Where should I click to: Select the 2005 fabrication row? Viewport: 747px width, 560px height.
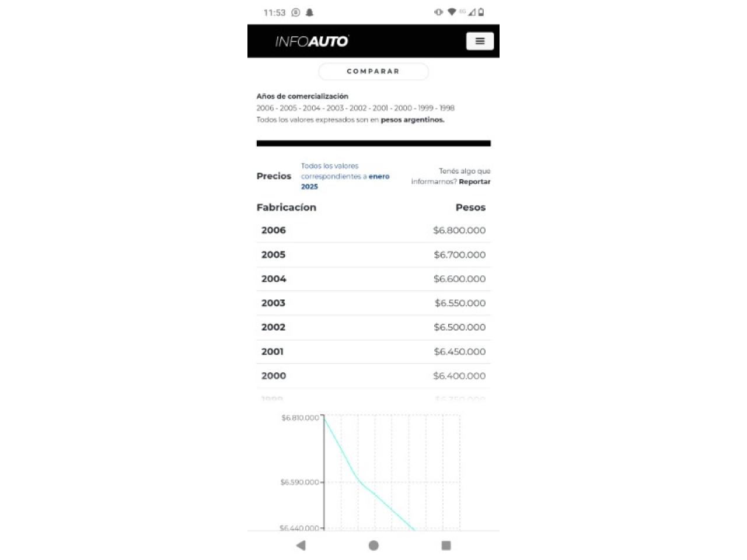tap(373, 255)
